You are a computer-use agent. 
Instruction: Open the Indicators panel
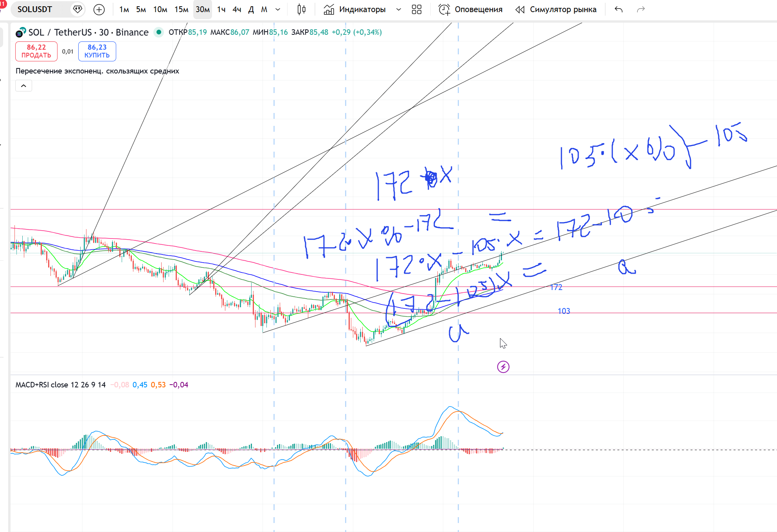coord(355,9)
